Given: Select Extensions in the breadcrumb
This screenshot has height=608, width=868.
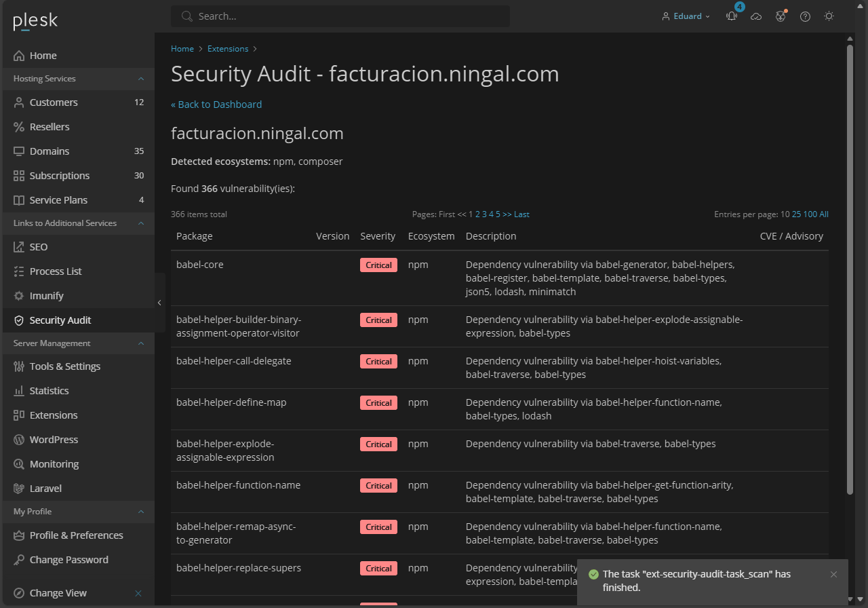Looking at the screenshot, I should (x=228, y=48).
